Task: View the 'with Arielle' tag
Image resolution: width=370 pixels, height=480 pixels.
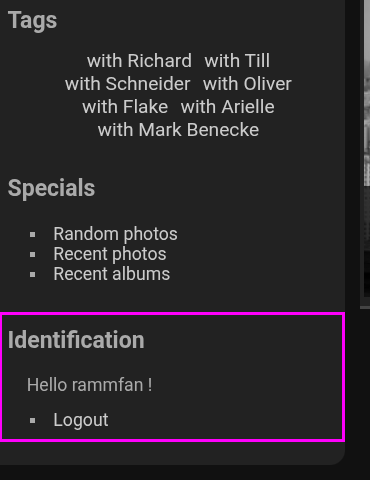Action: [x=228, y=107]
